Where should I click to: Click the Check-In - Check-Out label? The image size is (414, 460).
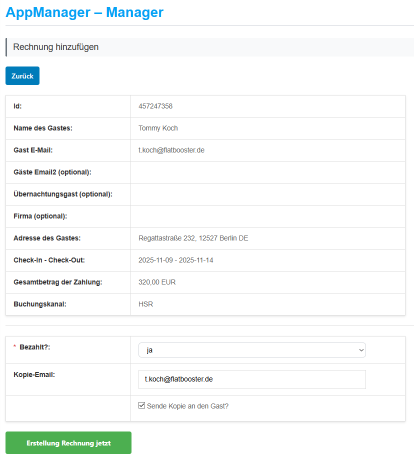pyautogui.click(x=49, y=260)
